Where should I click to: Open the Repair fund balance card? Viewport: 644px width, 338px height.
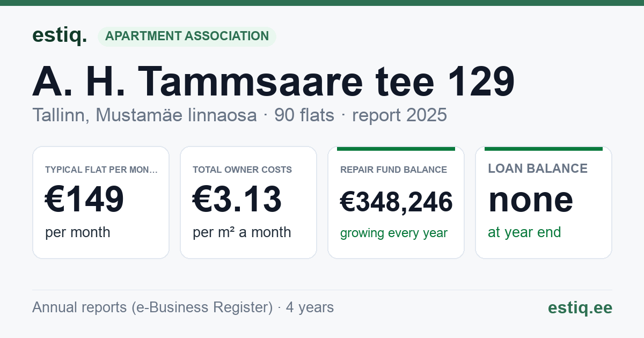point(396,202)
